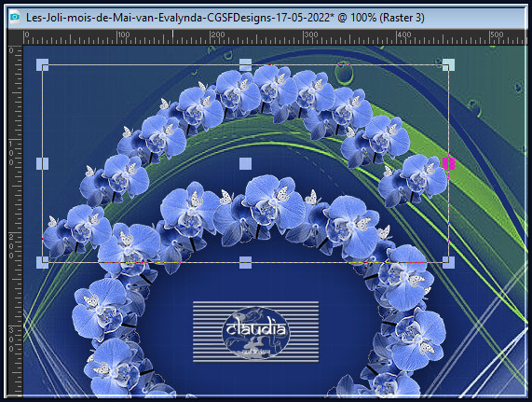Click the top-center selection handle
Screen dimensions: 532x402
click(245, 65)
